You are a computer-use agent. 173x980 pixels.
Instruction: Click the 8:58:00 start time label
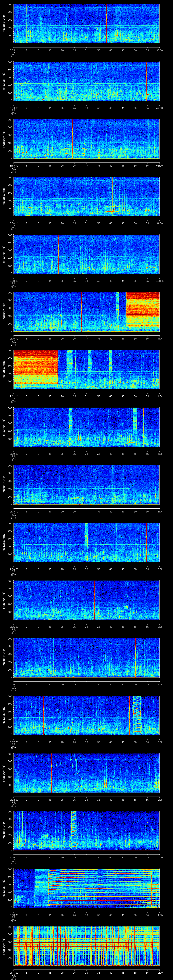click(14, 223)
